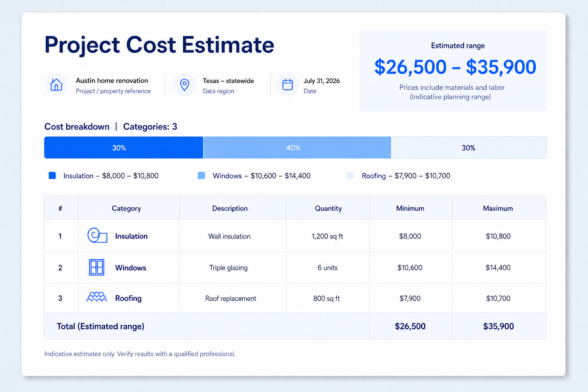
Task: Click the Cost breakdown heading
Action: tap(77, 127)
